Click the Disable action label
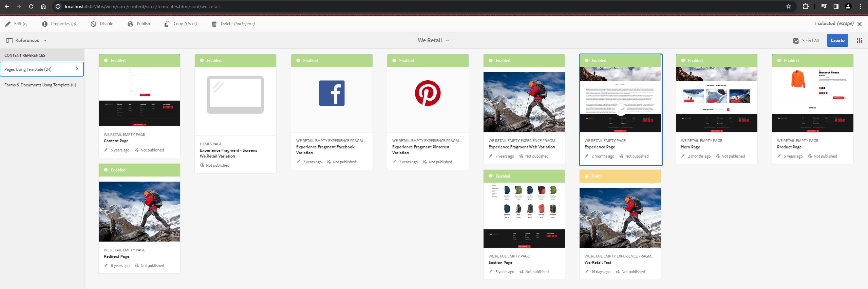Image resolution: width=868 pixels, height=289 pixels. coord(107,24)
